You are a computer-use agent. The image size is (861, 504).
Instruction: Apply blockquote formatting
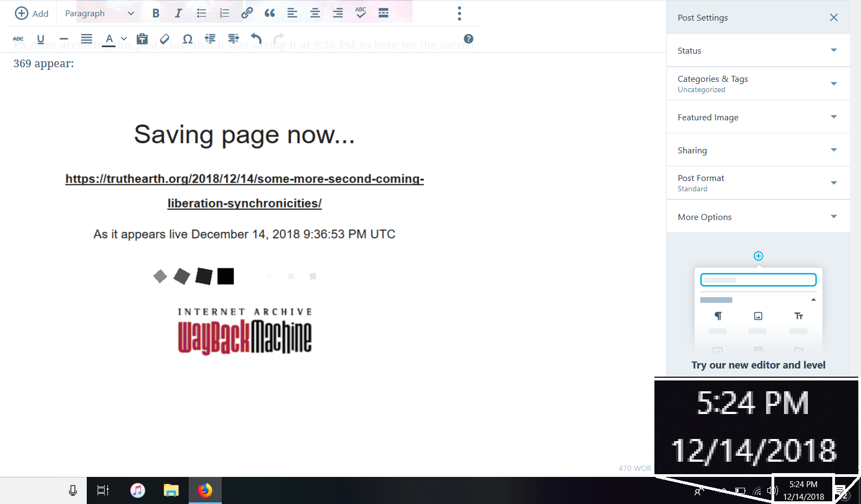tap(269, 14)
